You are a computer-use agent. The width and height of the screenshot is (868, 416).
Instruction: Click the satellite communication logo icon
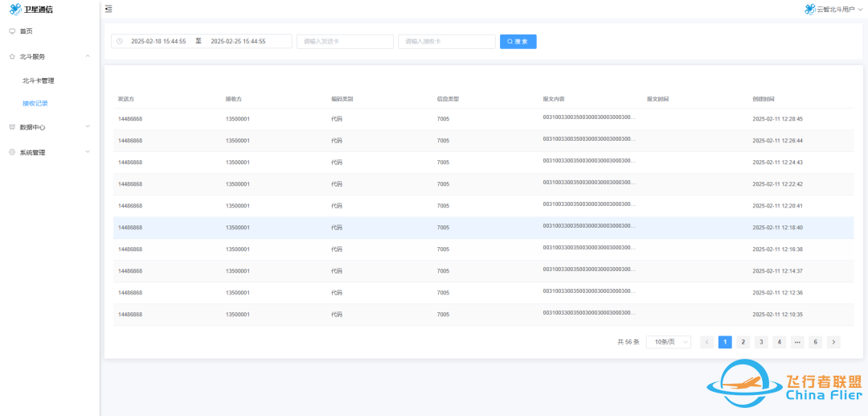pos(15,9)
